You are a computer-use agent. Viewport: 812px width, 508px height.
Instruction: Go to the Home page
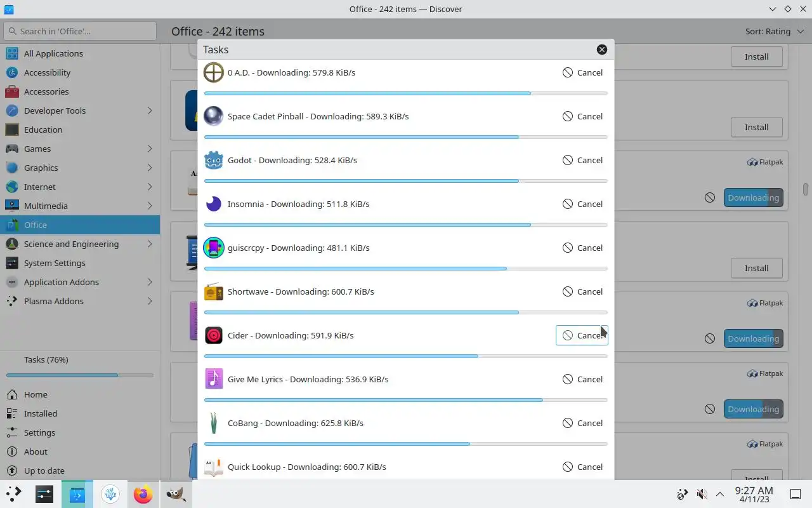80,394
